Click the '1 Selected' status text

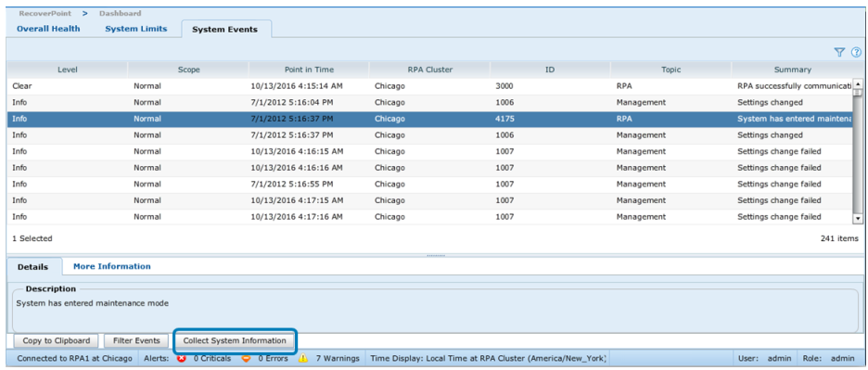point(32,238)
